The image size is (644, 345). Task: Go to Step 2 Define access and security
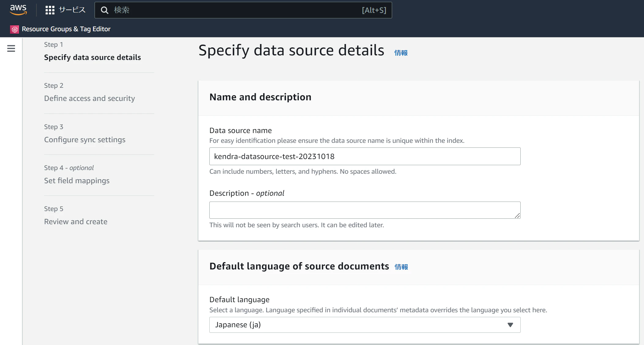(x=89, y=98)
